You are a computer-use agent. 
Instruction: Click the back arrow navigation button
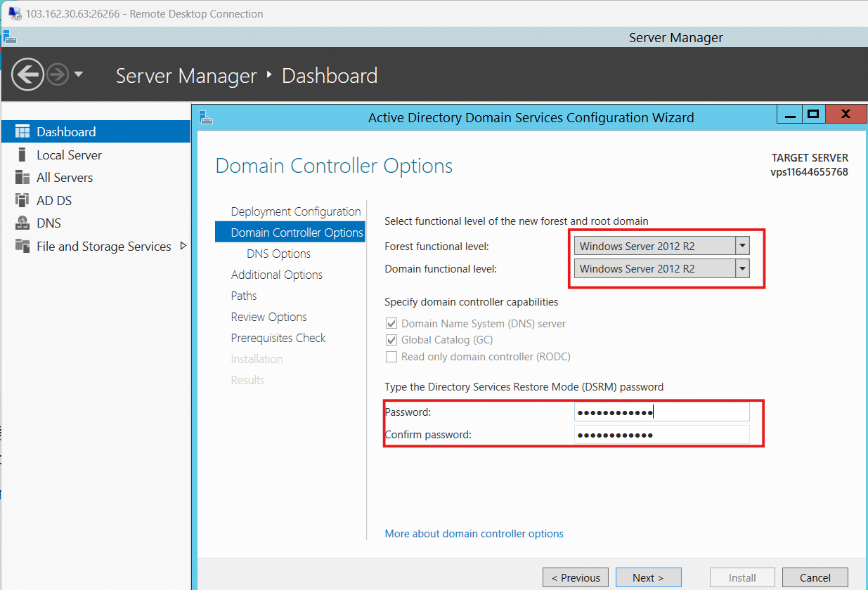tap(28, 74)
